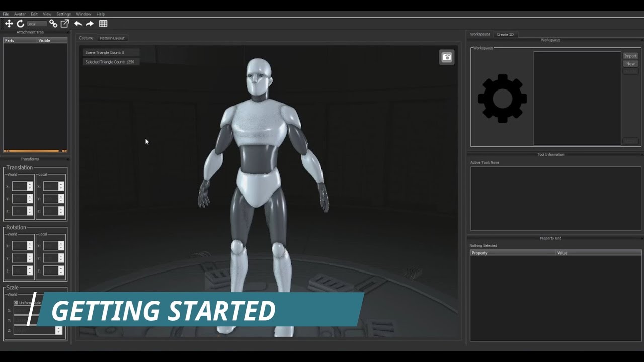Click Rotation World X input field
644x362 pixels.
click(20, 246)
